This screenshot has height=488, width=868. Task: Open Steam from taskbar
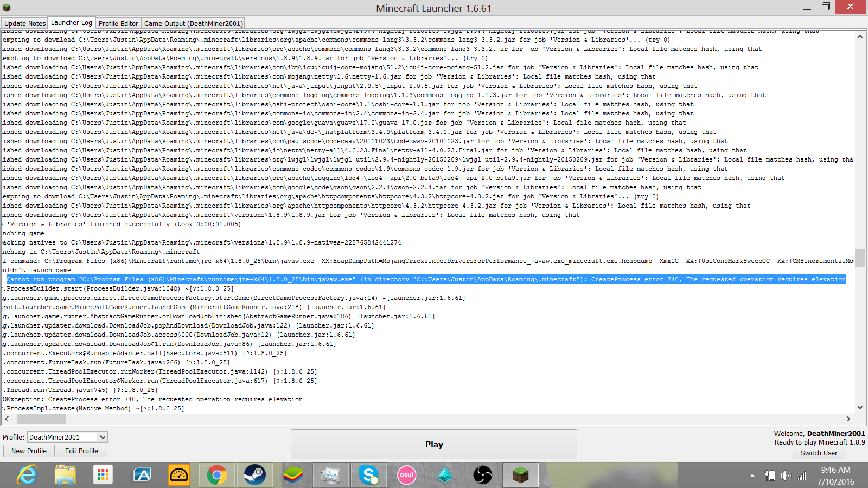point(254,475)
